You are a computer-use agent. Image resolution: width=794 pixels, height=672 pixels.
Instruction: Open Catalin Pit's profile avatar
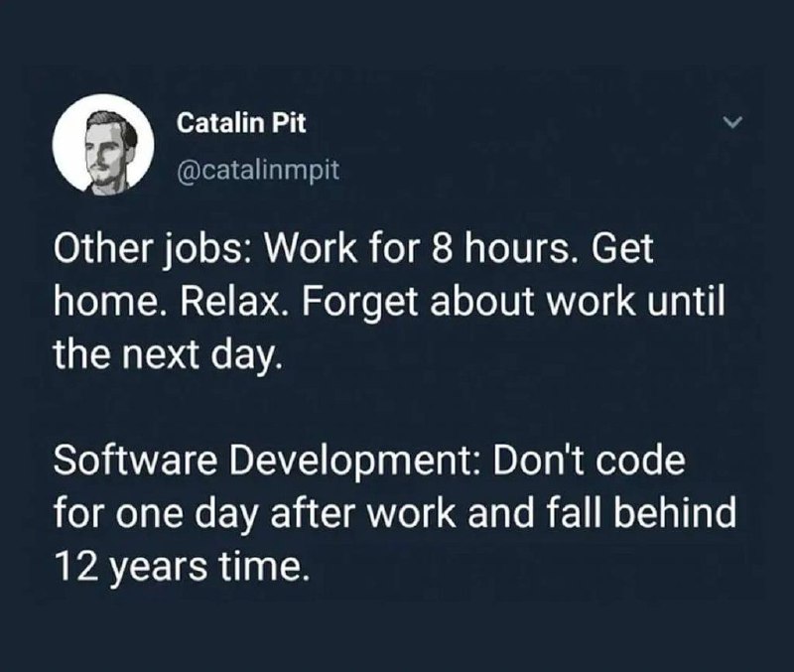[x=103, y=144]
